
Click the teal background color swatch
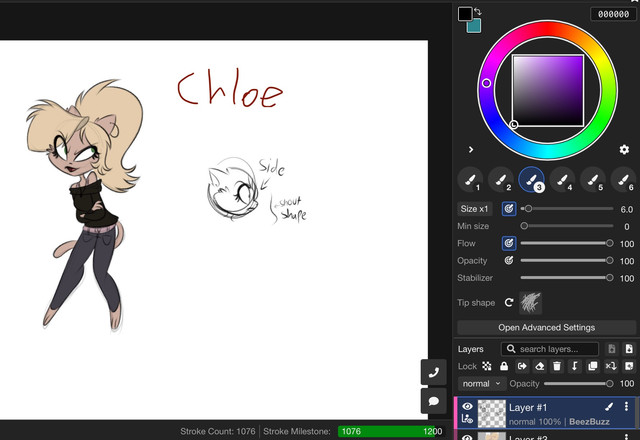(x=474, y=26)
